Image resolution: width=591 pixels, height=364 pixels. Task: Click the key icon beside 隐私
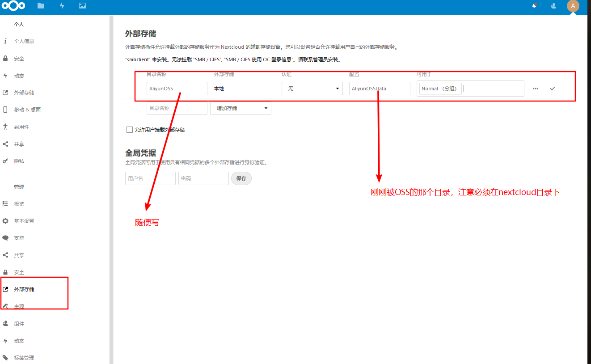point(5,161)
